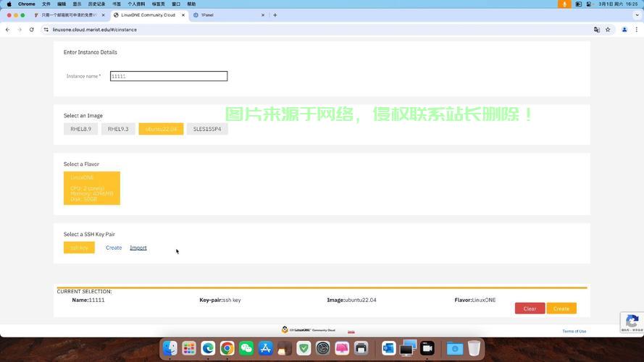This screenshot has width=644, height=362.
Task: Open the Trash in dock
Action: tap(474, 348)
